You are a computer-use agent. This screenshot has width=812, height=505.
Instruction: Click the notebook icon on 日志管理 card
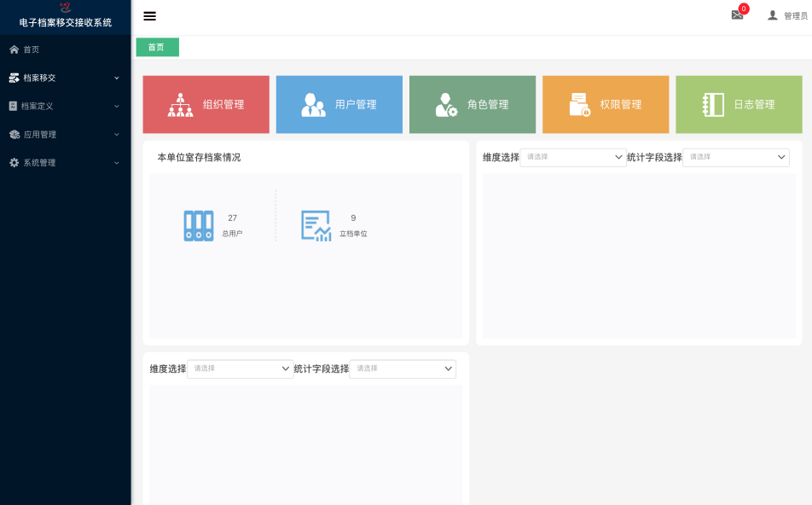click(713, 104)
